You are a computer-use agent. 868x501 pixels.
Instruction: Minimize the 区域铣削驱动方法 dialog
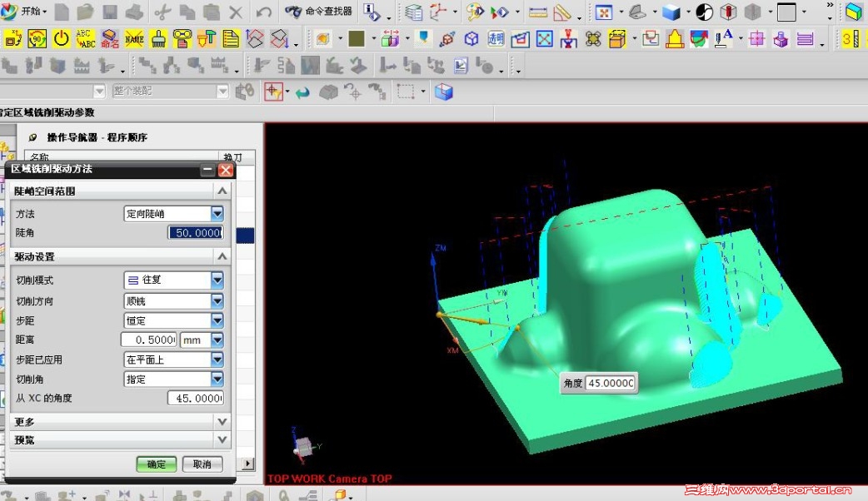[x=207, y=170]
